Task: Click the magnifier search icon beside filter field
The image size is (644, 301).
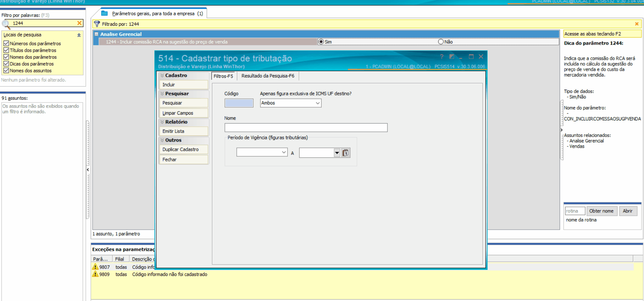Action: tap(6, 24)
